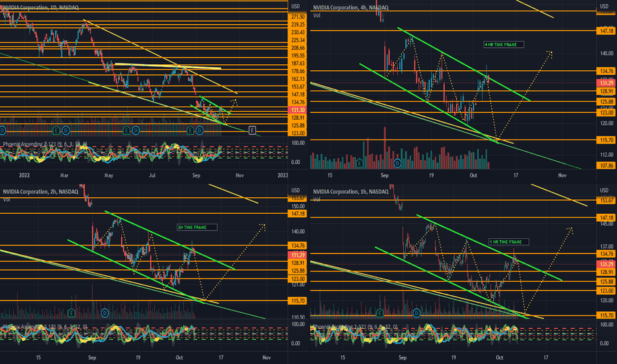Open the dividend D marker in the 1h chart
Viewport: 617px width, 364px height.
[416, 313]
